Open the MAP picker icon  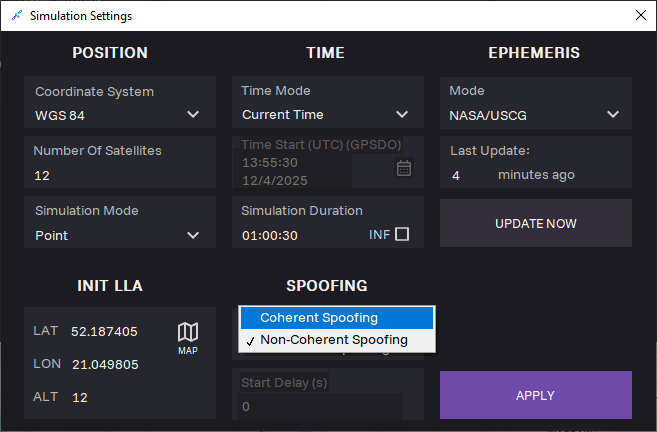pos(188,336)
